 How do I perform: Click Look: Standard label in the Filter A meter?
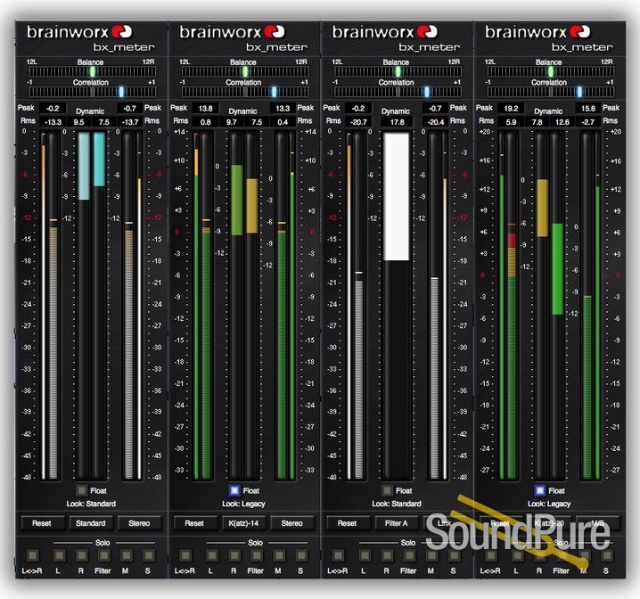tap(396, 504)
